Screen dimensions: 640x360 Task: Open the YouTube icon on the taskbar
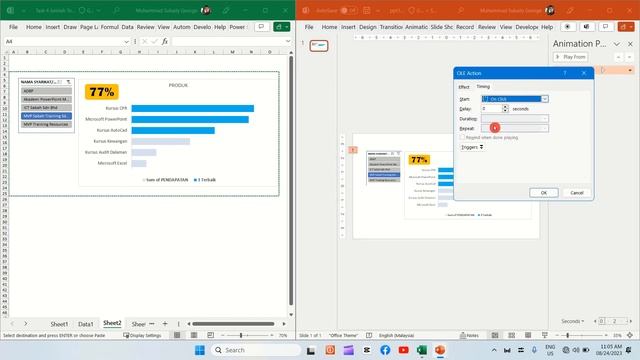point(403,350)
